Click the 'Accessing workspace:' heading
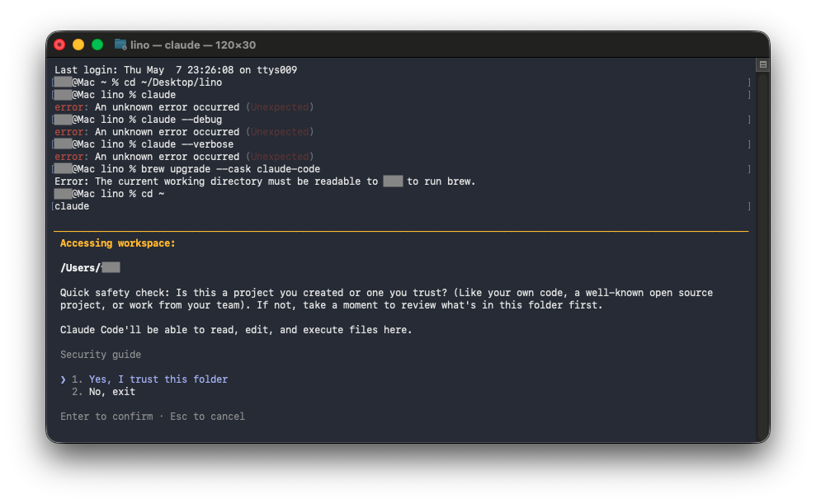 118,243
